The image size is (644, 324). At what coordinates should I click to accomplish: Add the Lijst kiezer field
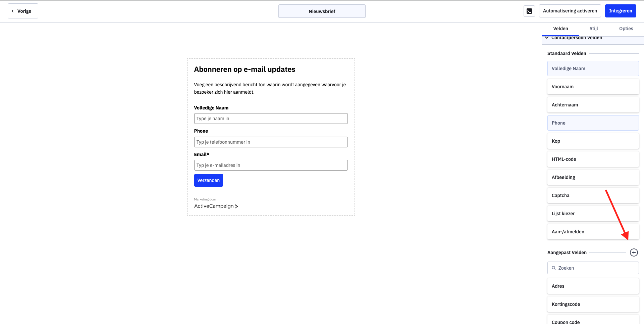click(x=593, y=214)
